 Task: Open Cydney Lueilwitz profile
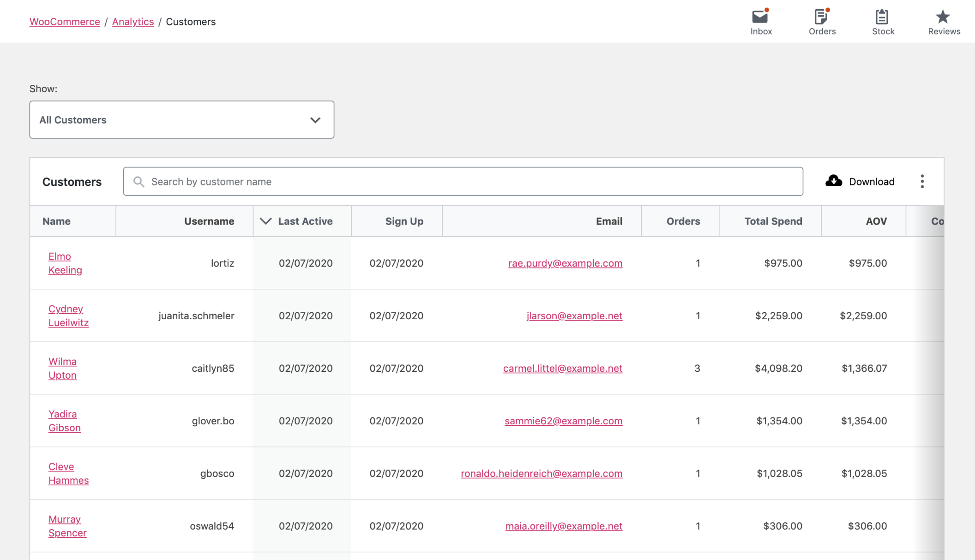click(68, 316)
